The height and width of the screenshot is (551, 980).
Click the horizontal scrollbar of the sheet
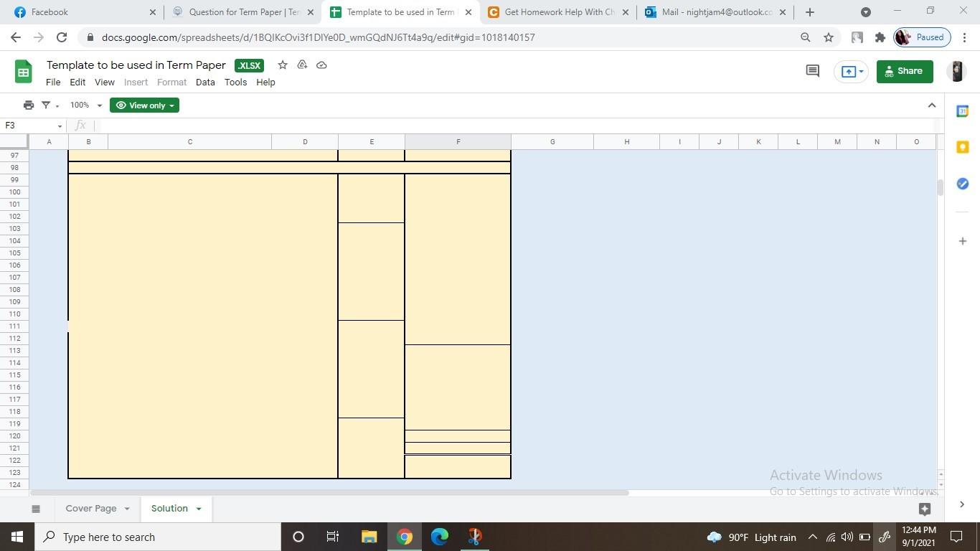coord(329,492)
